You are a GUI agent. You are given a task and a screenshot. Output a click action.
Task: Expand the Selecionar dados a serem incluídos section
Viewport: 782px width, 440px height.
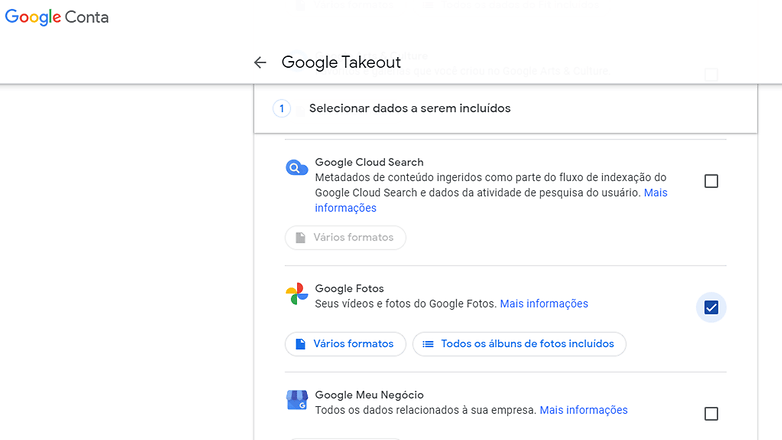505,109
